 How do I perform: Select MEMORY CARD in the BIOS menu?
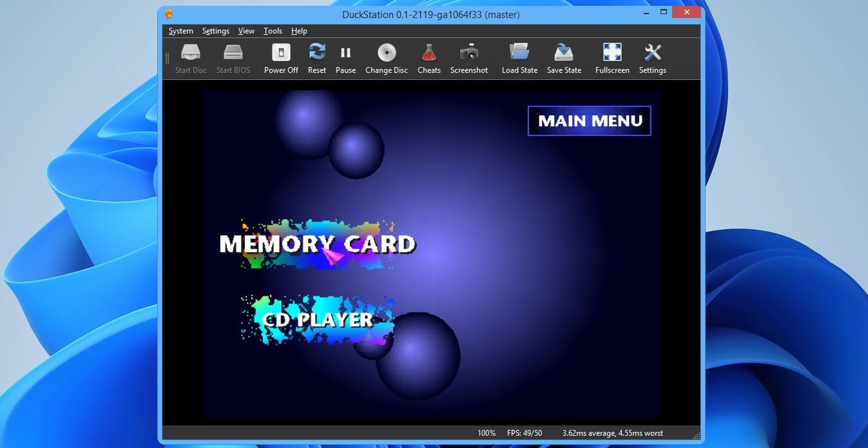point(318,244)
